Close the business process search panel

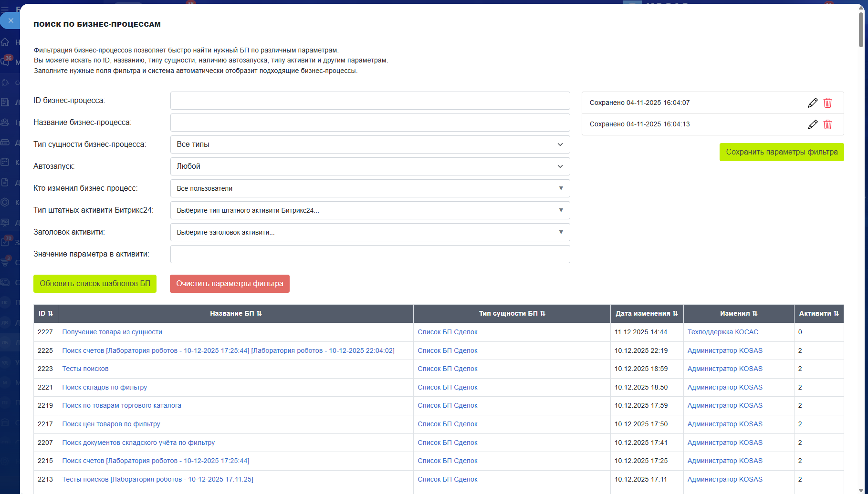point(10,21)
